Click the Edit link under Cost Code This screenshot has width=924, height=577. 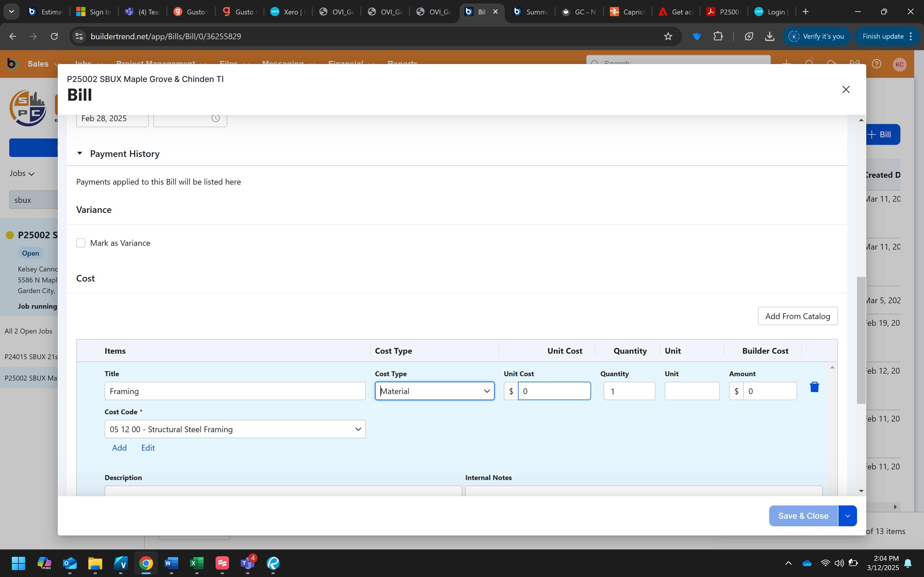click(148, 448)
